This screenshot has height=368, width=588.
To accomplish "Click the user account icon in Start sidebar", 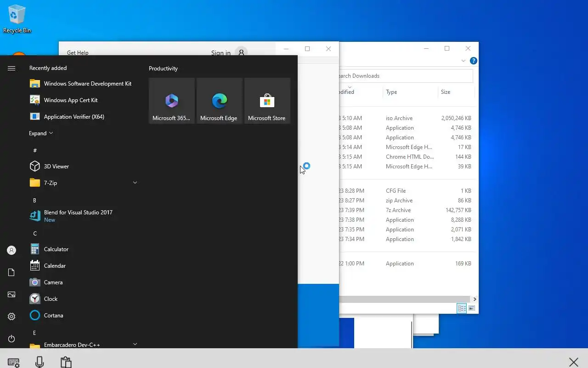I will click(11, 250).
